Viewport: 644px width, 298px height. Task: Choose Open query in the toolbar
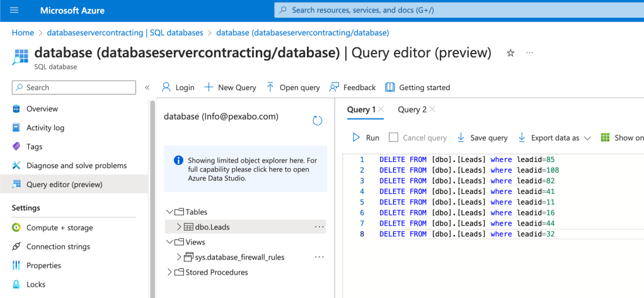299,88
